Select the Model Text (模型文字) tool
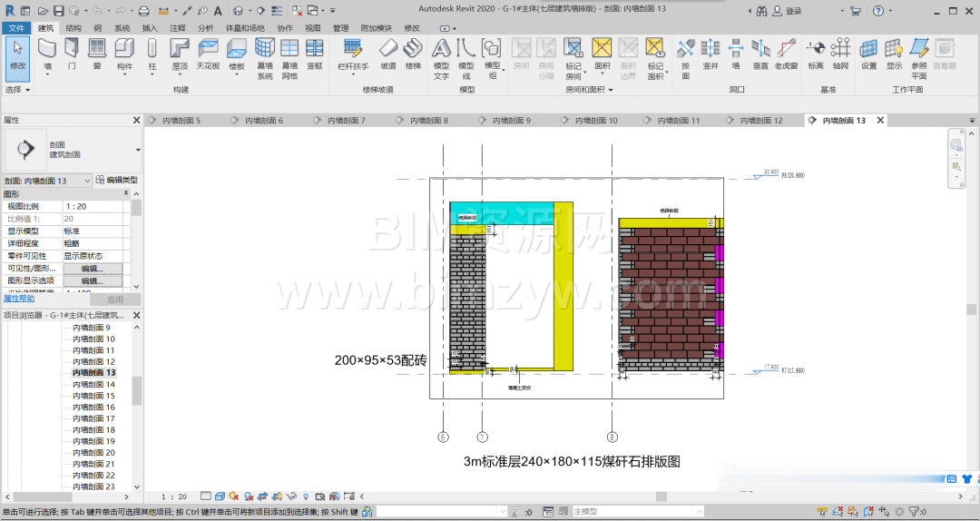 tap(441, 58)
